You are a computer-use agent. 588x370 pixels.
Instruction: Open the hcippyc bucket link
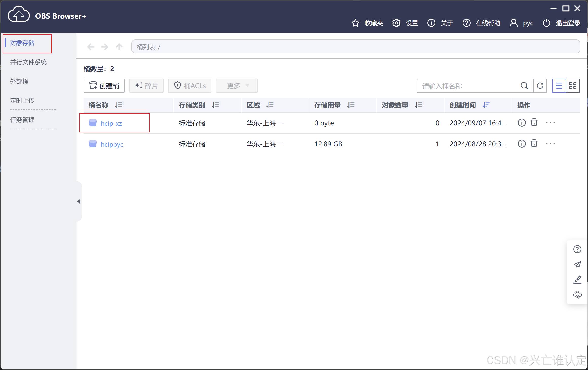click(x=112, y=144)
